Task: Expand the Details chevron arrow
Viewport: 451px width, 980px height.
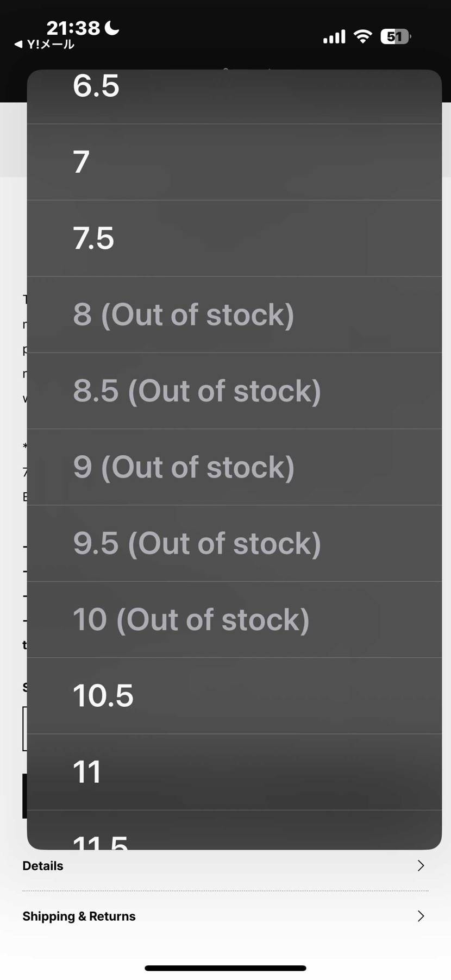Action: click(x=421, y=866)
